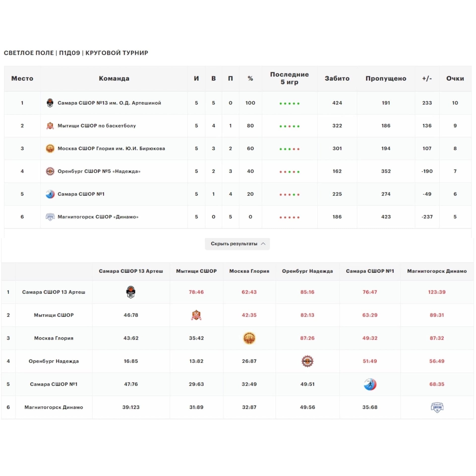
Task: Open match score 63:29
Action: (x=370, y=315)
